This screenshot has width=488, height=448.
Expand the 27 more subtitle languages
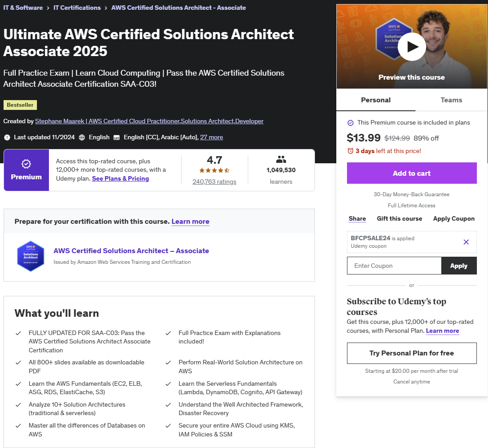pyautogui.click(x=211, y=137)
